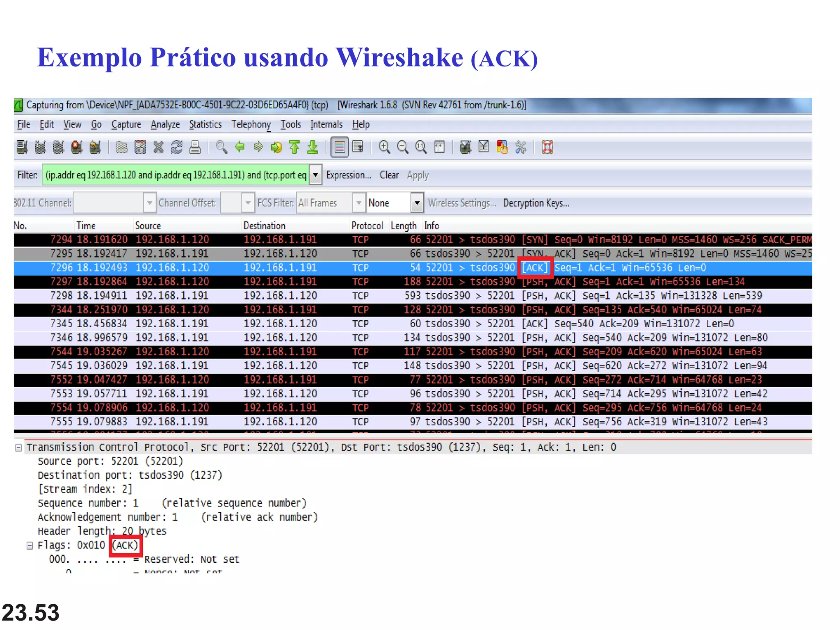This screenshot has height=630, width=840.
Task: Open the File menu
Action: click(24, 124)
